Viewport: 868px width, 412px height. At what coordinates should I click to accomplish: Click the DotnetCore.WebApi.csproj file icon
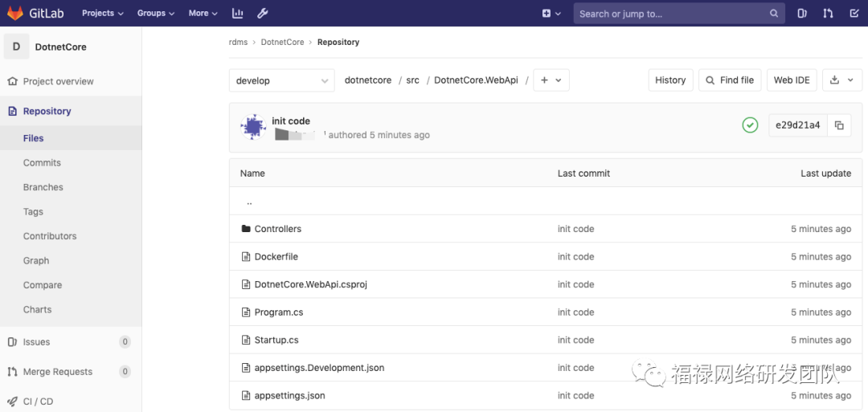click(247, 284)
